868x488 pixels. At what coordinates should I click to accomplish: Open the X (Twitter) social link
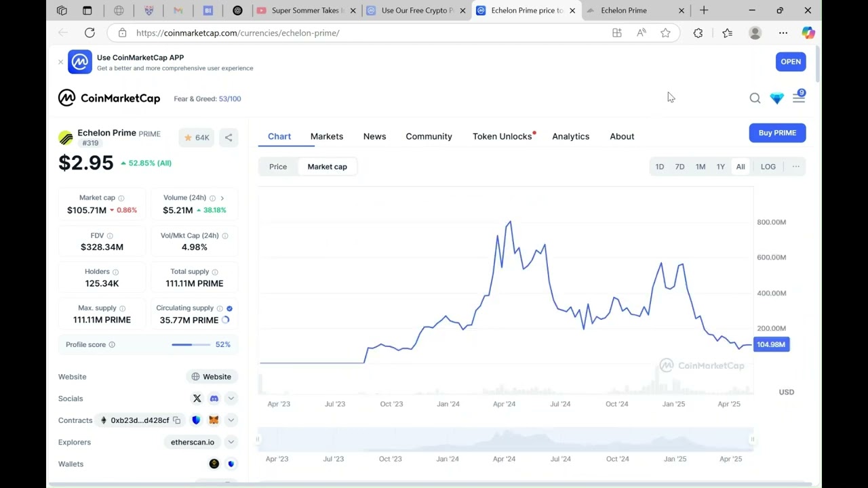197,399
